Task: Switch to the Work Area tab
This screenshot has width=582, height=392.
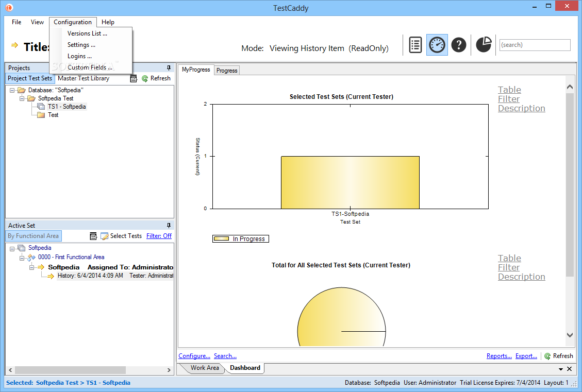Action: coord(205,368)
